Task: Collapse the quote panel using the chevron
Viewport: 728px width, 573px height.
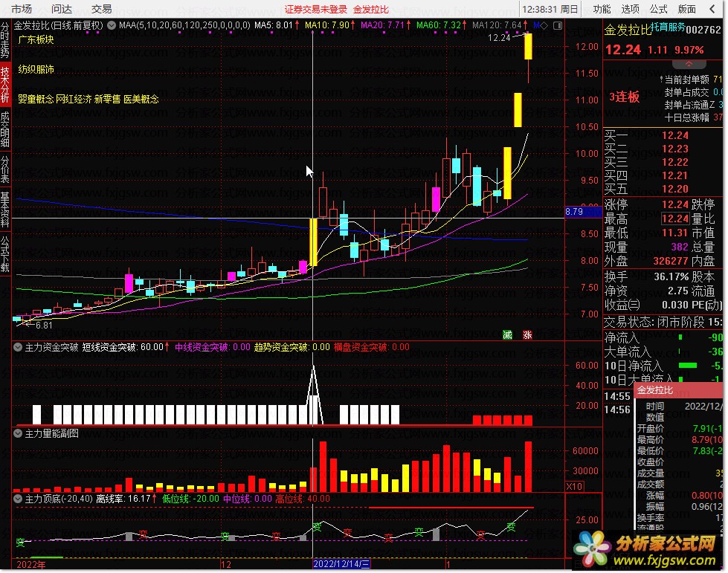Action: coord(689,64)
